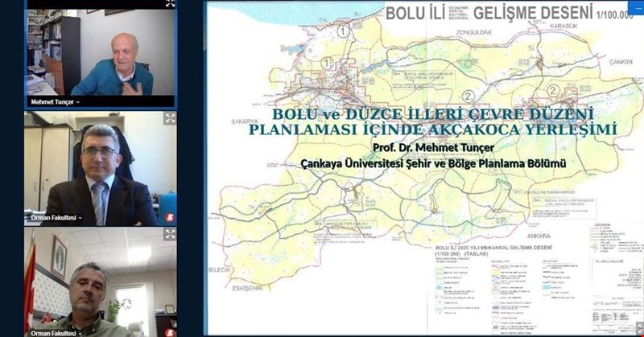Image resolution: width=644 pixels, height=337 pixels.
Task: Minimize the shared presentation with blue button
Action: pyautogui.click(x=636, y=8)
